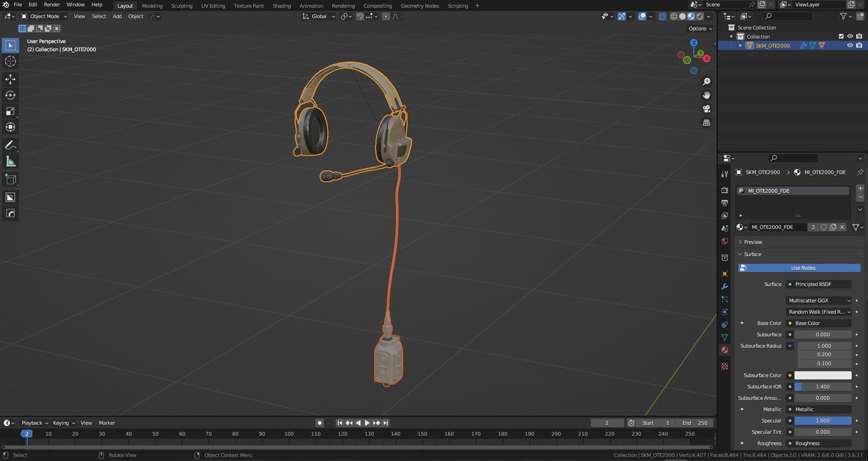Expand the Preview panel
This screenshot has height=461, width=868.
coord(753,242)
